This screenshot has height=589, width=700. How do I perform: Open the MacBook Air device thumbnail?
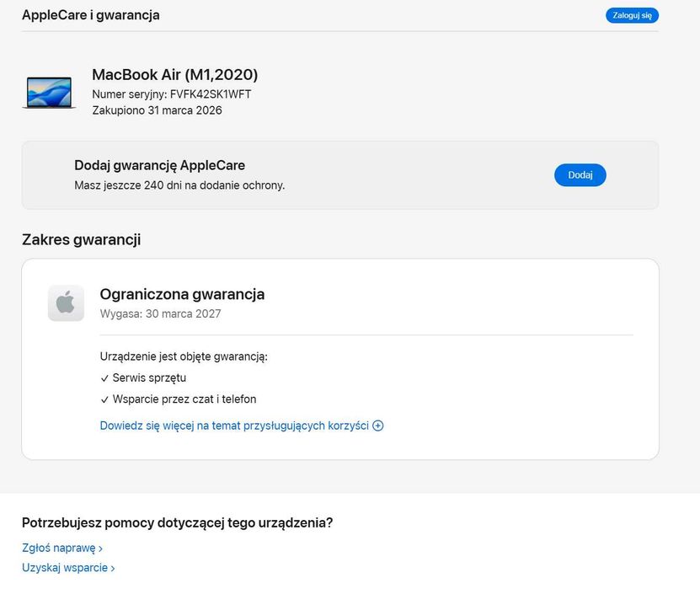(49, 93)
